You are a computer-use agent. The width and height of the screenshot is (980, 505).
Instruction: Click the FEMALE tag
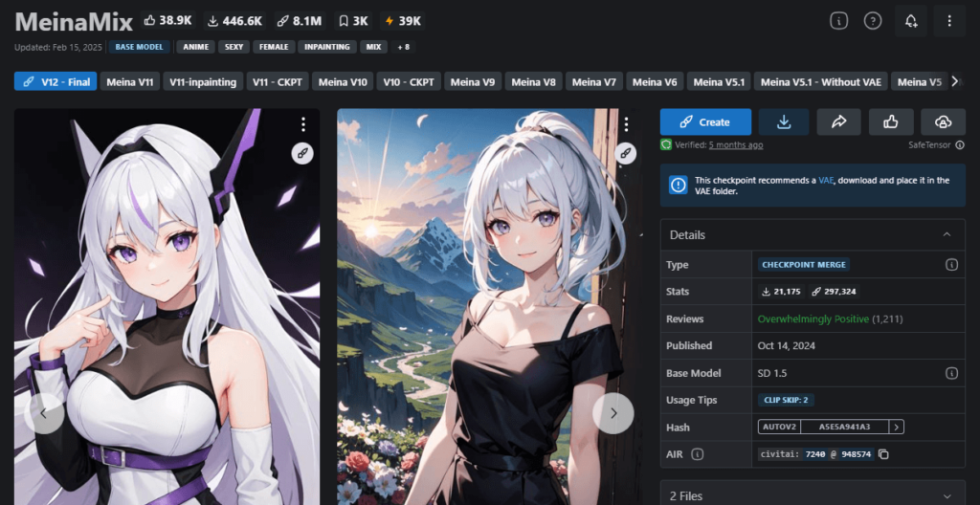pyautogui.click(x=274, y=47)
